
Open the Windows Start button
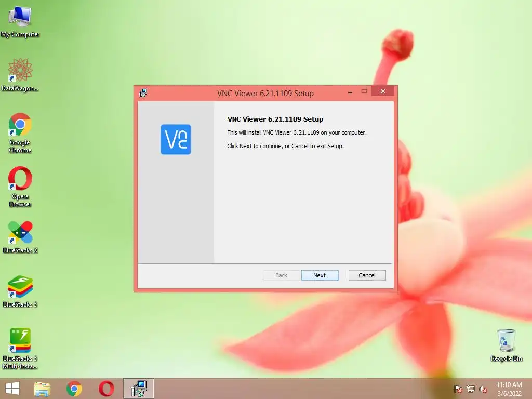[12, 389]
